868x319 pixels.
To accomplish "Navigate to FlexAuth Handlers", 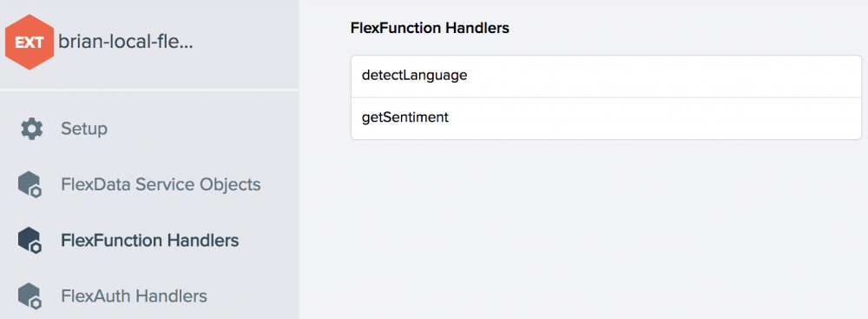I will point(134,296).
